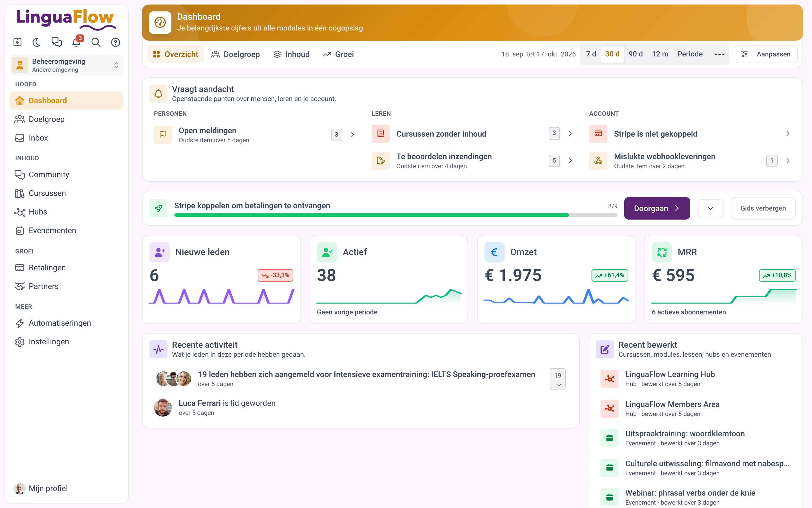The height and width of the screenshot is (508, 812).
Task: Click the Vraagt aandacht bell icon
Action: tap(158, 94)
